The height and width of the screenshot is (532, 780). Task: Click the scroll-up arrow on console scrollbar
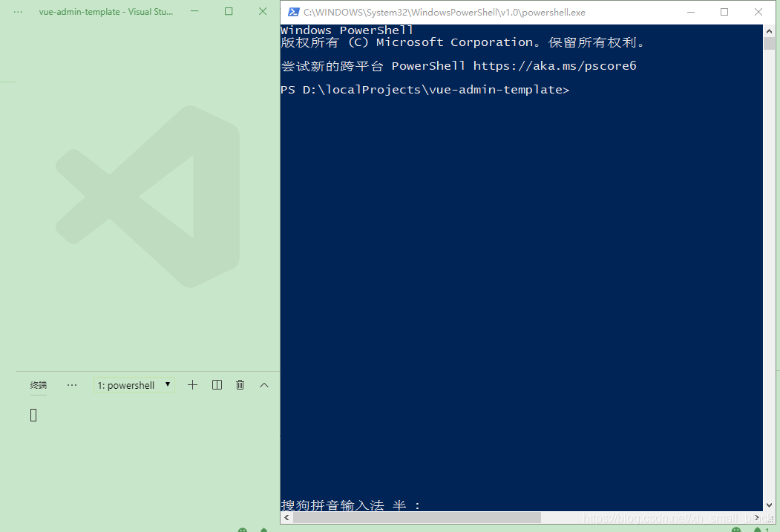[769, 31]
